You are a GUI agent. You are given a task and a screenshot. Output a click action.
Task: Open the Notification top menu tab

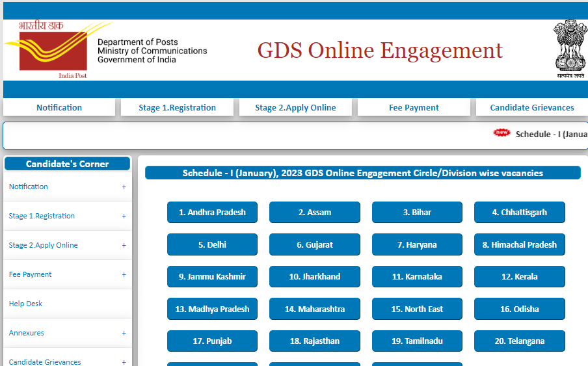[x=59, y=107]
